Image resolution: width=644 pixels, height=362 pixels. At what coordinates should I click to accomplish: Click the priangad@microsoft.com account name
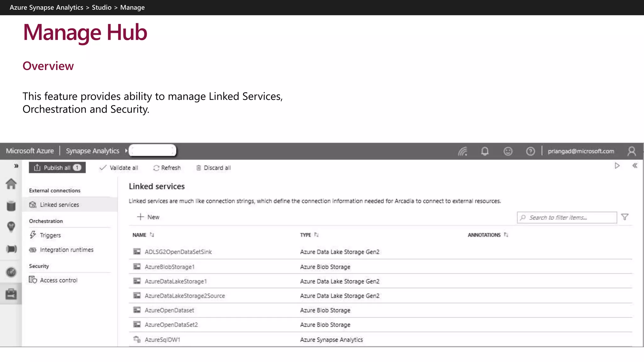(581, 151)
